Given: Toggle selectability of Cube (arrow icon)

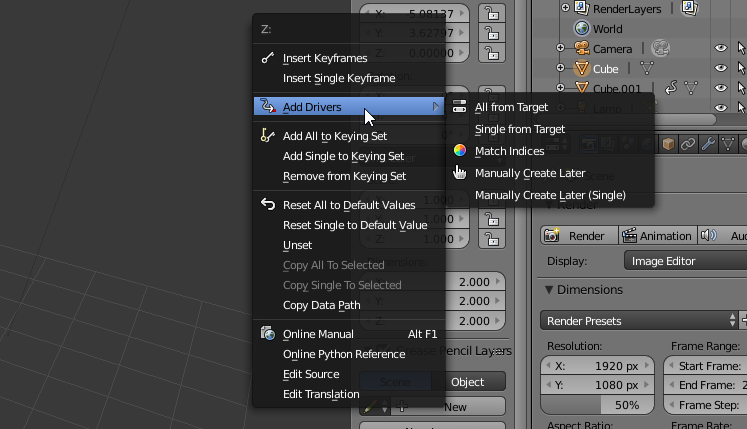Looking at the screenshot, I should (x=741, y=68).
